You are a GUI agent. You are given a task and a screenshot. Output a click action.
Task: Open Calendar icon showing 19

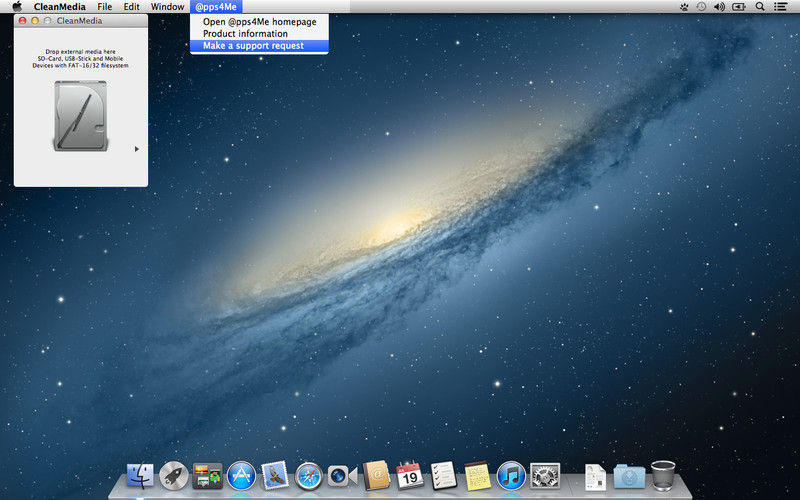410,476
